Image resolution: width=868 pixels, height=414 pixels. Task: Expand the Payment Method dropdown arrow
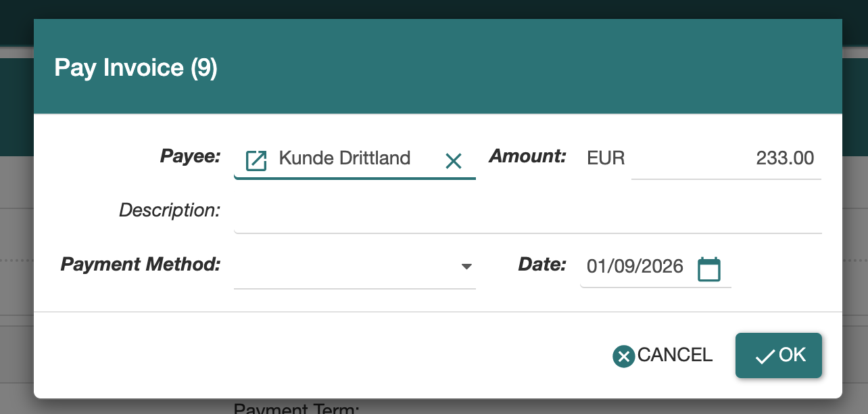pyautogui.click(x=466, y=267)
